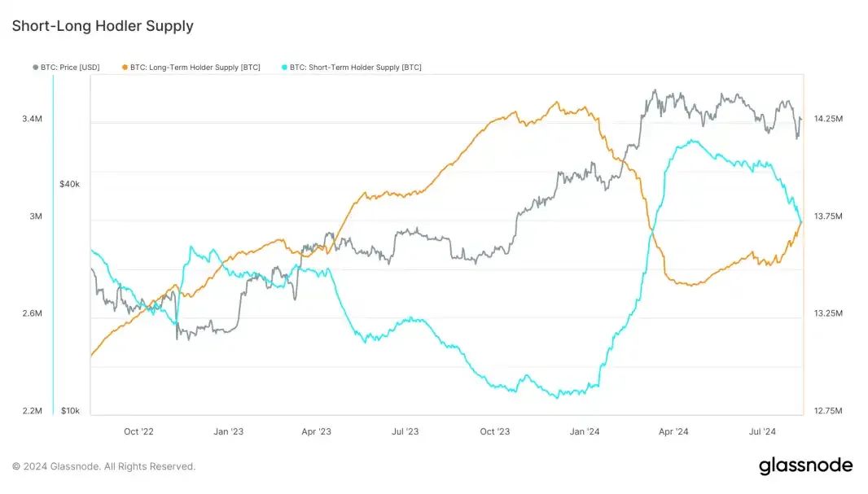Click the cyan Short-Term Holder legend dot
Viewport: 868px width, 494px height.
tap(284, 68)
